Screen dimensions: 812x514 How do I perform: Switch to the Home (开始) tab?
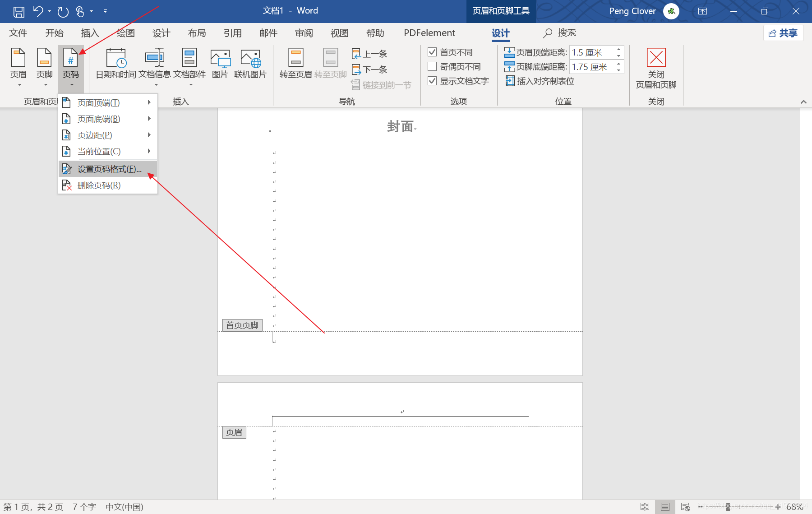click(54, 33)
